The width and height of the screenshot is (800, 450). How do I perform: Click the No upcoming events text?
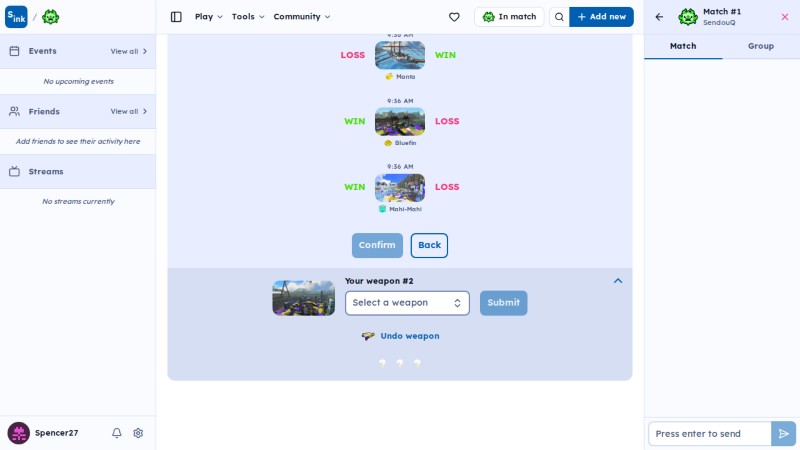click(79, 81)
